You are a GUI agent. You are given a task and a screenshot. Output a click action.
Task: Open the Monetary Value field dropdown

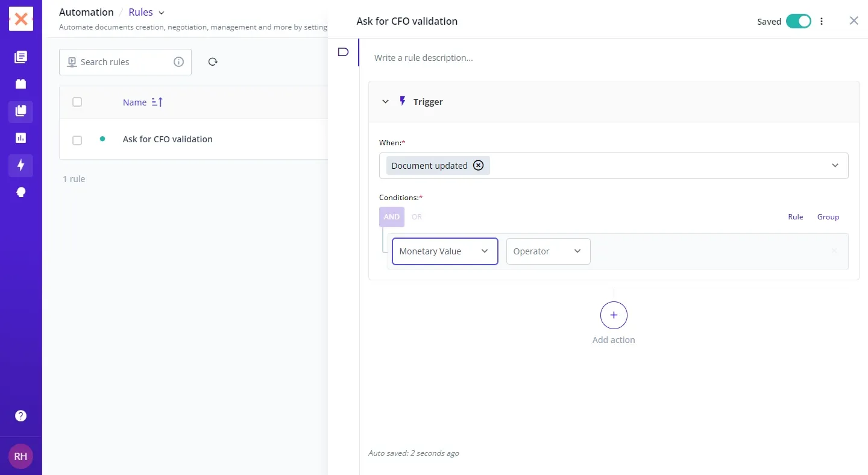click(445, 251)
